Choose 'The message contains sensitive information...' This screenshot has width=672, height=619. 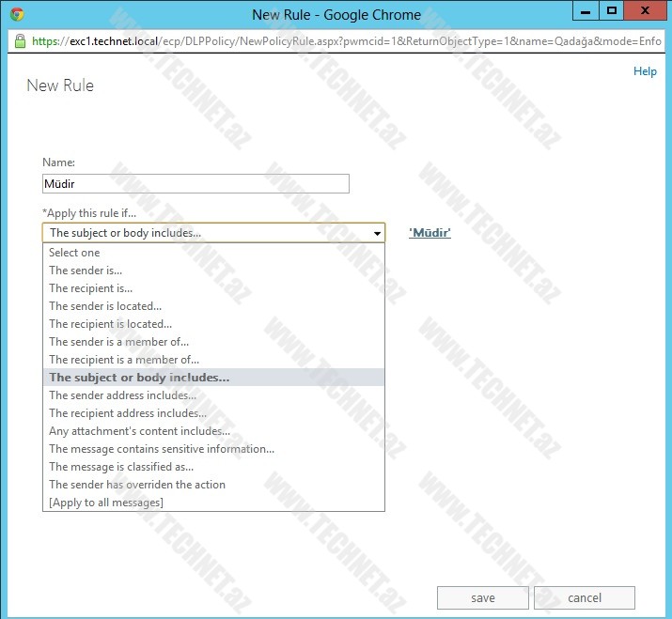pyautogui.click(x=162, y=449)
